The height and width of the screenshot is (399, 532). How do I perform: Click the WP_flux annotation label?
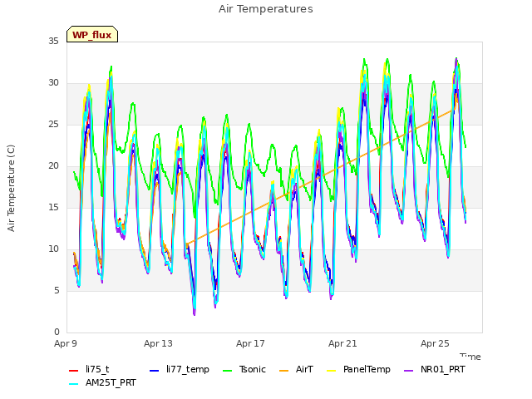[92, 35]
